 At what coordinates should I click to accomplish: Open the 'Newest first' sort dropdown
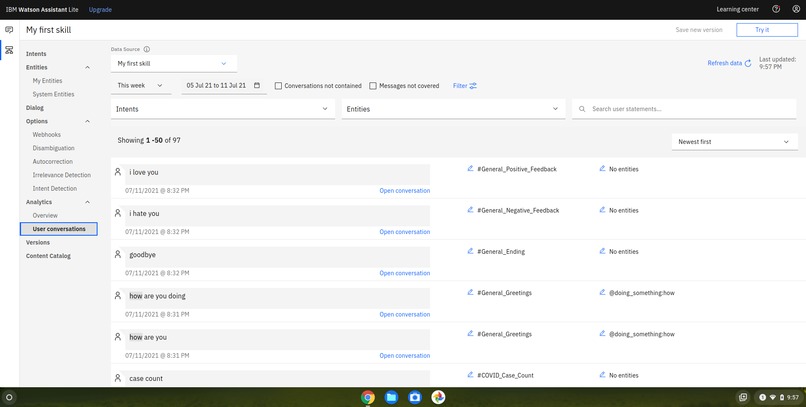click(x=734, y=142)
